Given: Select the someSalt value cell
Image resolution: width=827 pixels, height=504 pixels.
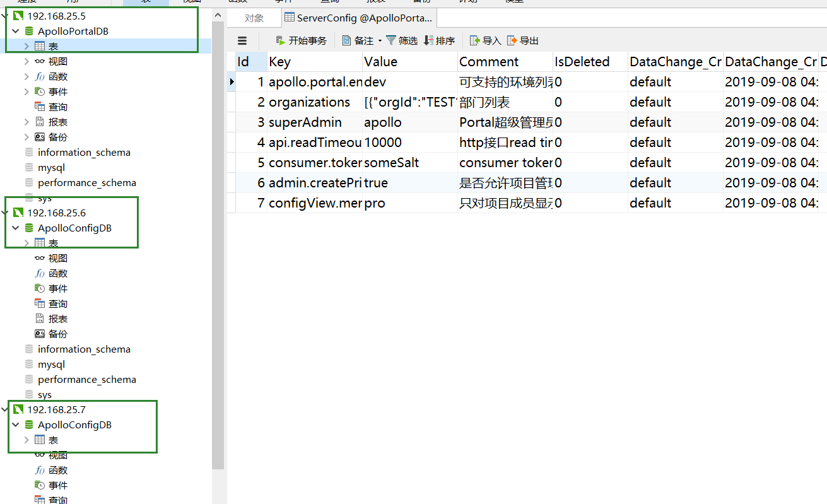Looking at the screenshot, I should pos(410,163).
